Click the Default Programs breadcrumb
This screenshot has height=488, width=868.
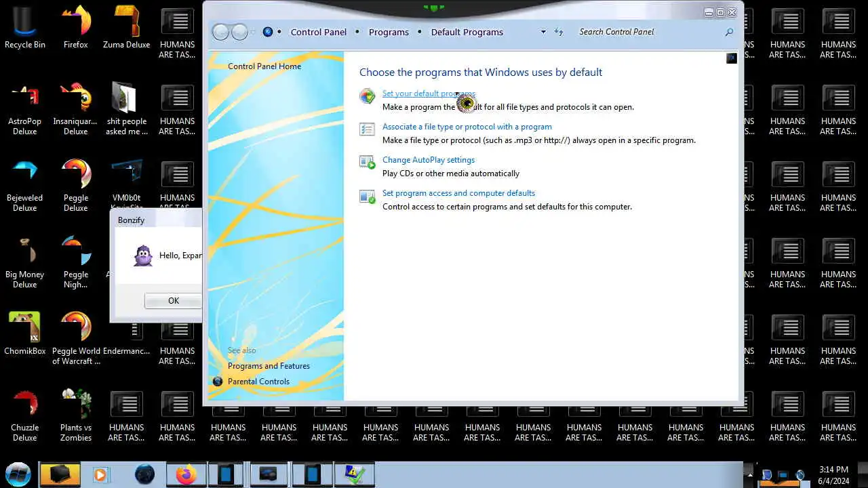point(467,32)
